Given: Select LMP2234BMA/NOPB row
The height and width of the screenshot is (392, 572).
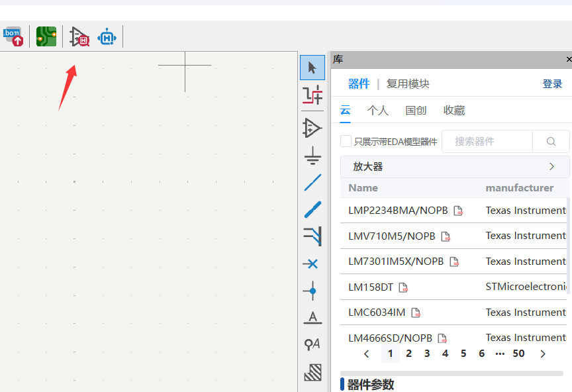Looking at the screenshot, I should click(453, 211).
